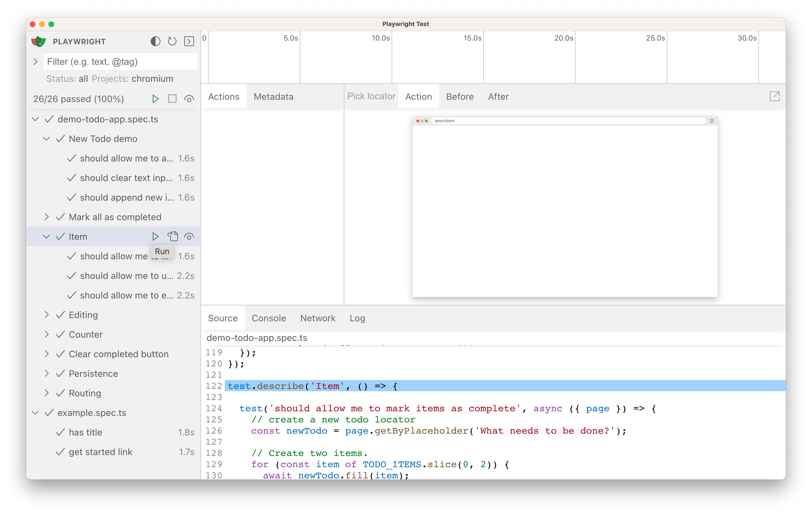Click the 20.0s marker on the timeline
The height and width of the screenshot is (514, 812).
[563, 38]
